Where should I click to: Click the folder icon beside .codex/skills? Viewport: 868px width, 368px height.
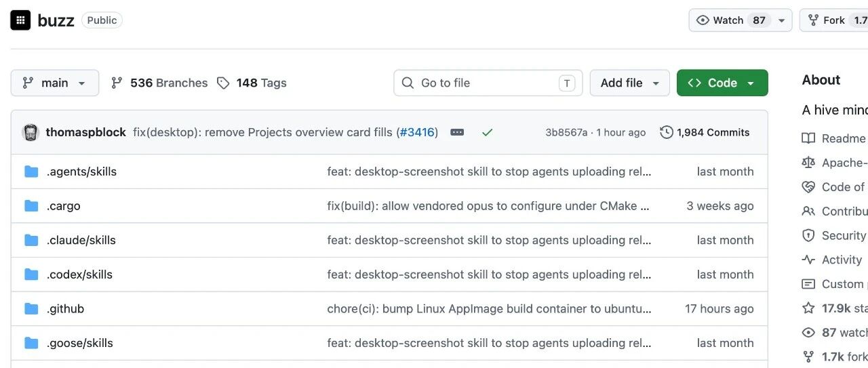pyautogui.click(x=31, y=274)
